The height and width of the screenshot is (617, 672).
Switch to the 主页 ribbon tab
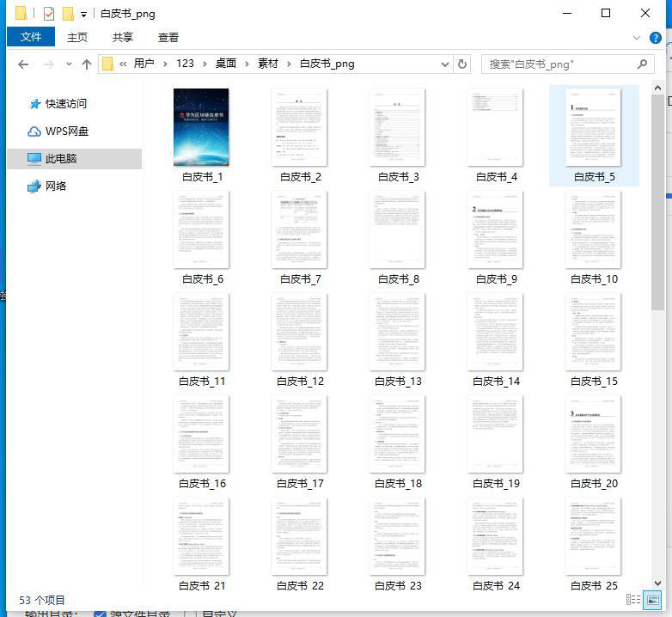coord(77,37)
